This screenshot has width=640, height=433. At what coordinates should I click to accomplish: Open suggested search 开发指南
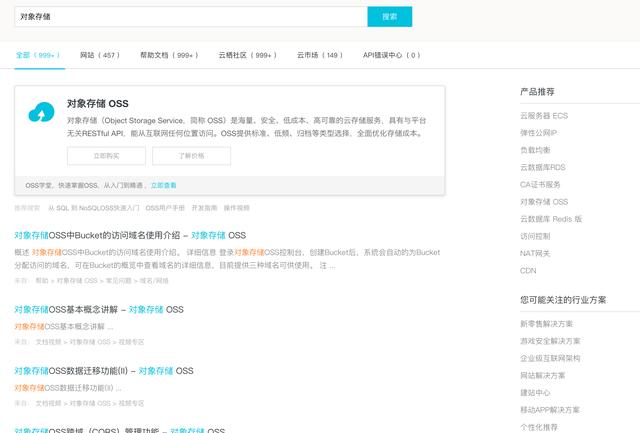coord(204,208)
